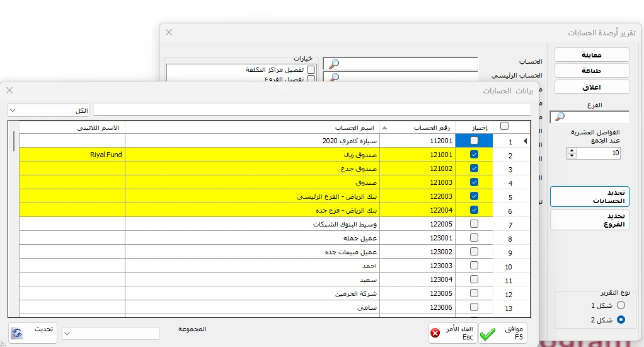Click the الحساب input field in report window
The height and width of the screenshot is (347, 644).
point(401,64)
